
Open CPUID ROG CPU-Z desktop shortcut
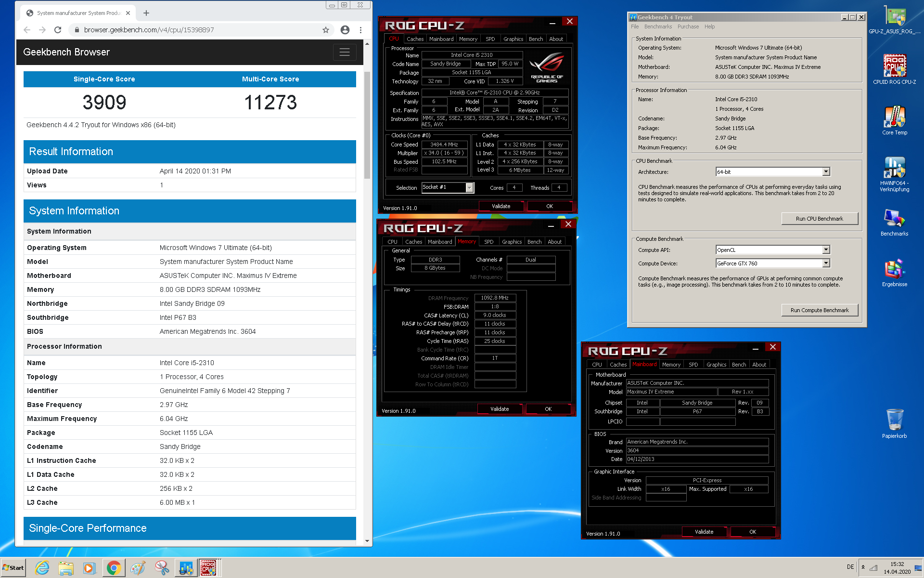[x=895, y=70]
